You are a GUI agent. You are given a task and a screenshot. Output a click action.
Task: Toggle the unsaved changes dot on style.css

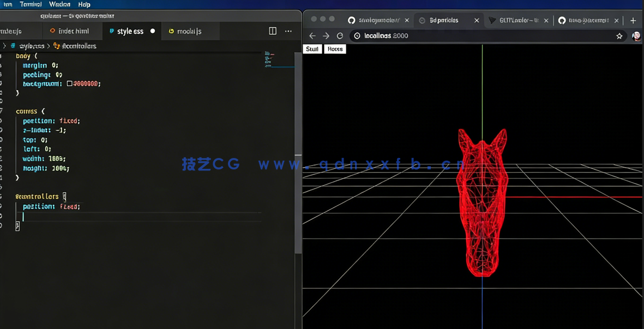tap(152, 31)
